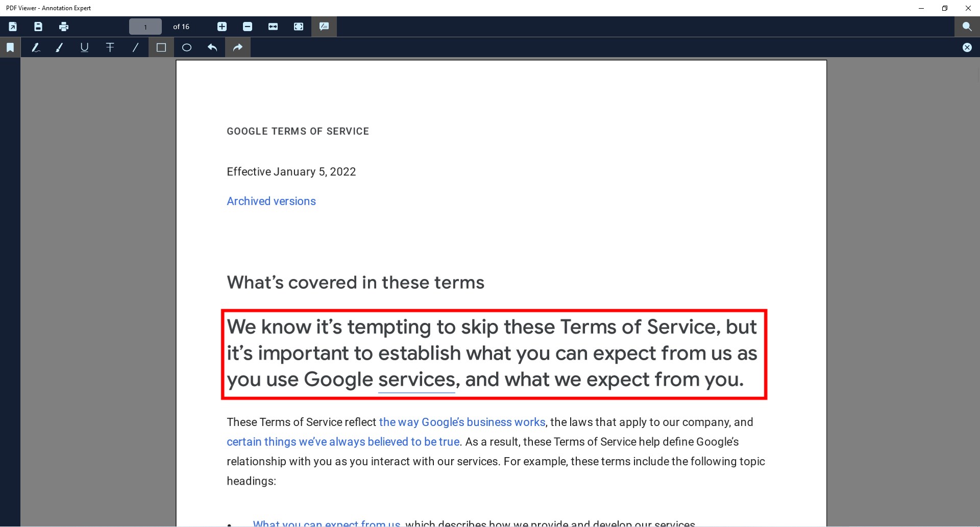Image resolution: width=980 pixels, height=527 pixels.
Task: Click the underlined "services" link
Action: (416, 380)
